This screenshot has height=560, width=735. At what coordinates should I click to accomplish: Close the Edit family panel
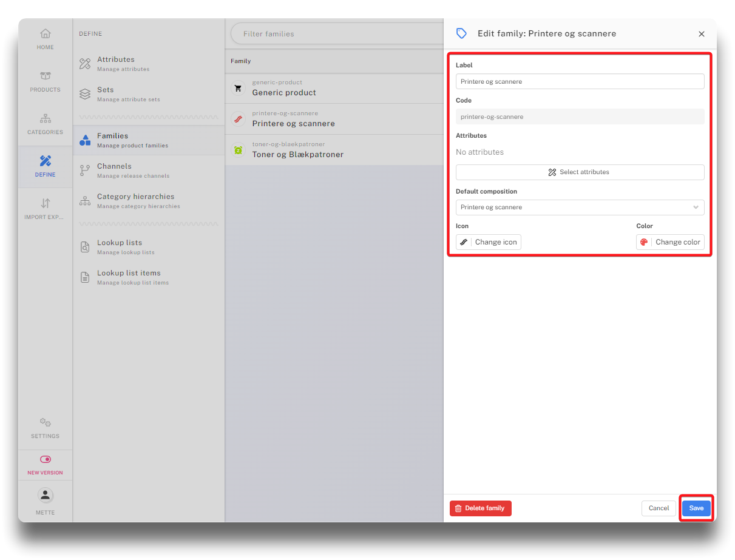[702, 34]
